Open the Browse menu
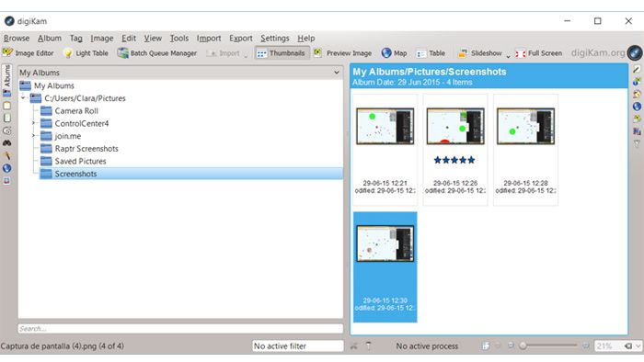644x362 pixels. pyautogui.click(x=17, y=38)
